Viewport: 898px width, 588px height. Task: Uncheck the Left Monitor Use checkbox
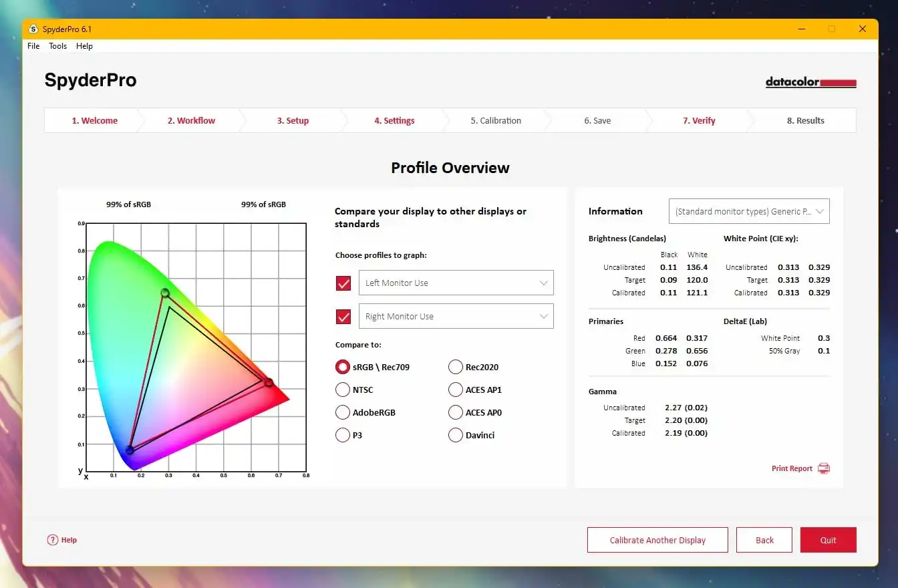point(343,283)
